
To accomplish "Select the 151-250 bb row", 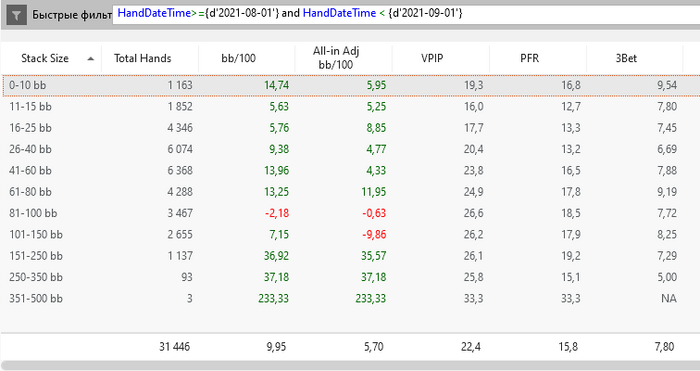I will [x=350, y=256].
